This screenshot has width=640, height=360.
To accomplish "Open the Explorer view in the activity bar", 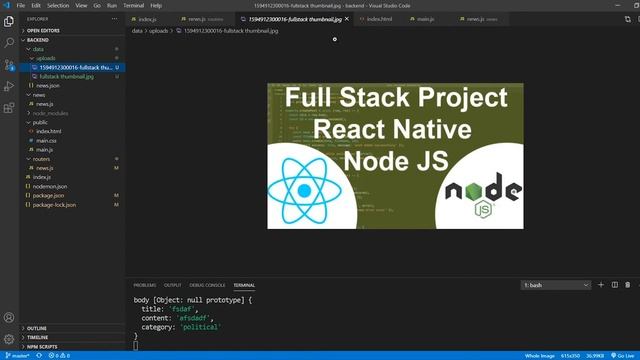I will pyautogui.click(x=9, y=21).
